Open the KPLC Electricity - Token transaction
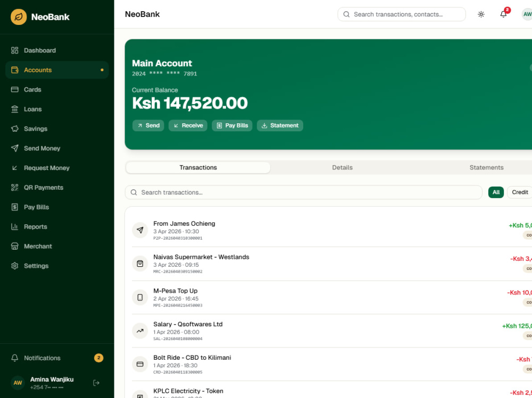This screenshot has height=398, width=532. (x=332, y=390)
